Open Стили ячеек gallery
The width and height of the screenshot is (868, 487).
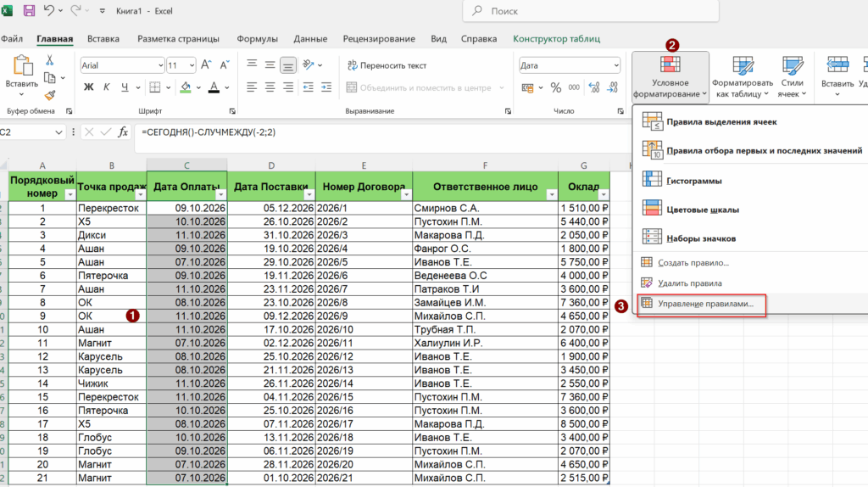(x=793, y=76)
